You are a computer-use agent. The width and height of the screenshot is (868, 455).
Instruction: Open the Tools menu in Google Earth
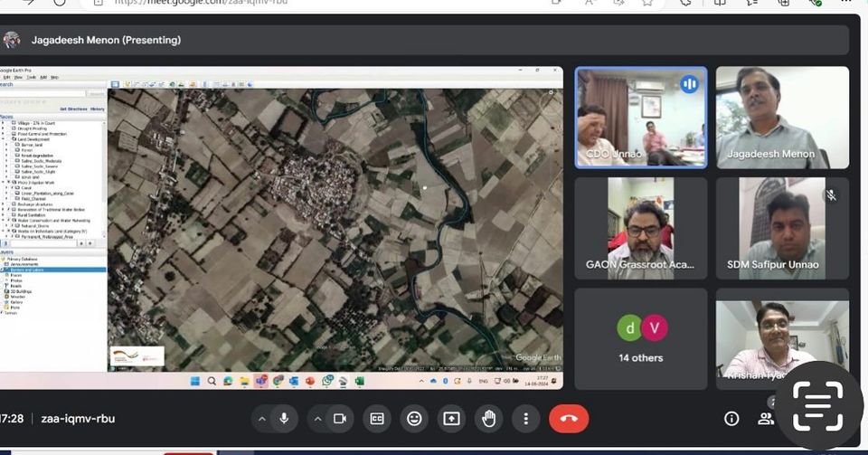click(32, 78)
